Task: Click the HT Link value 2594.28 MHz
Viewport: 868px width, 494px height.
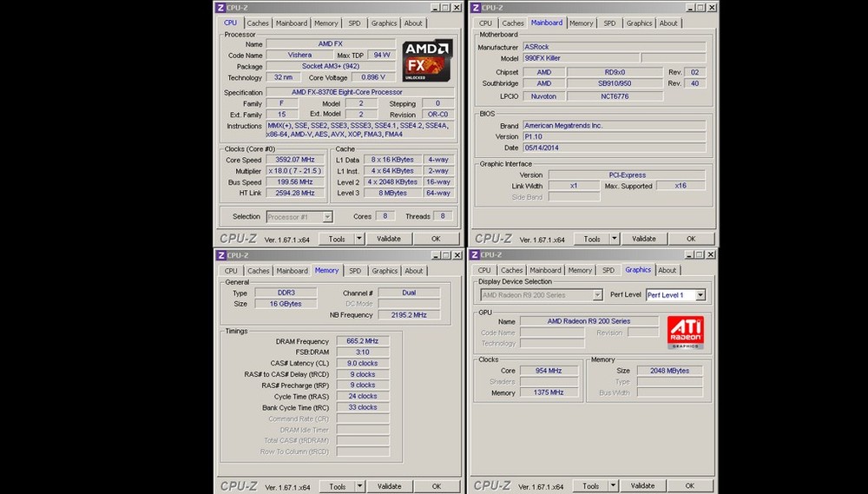Action: pyautogui.click(x=294, y=193)
